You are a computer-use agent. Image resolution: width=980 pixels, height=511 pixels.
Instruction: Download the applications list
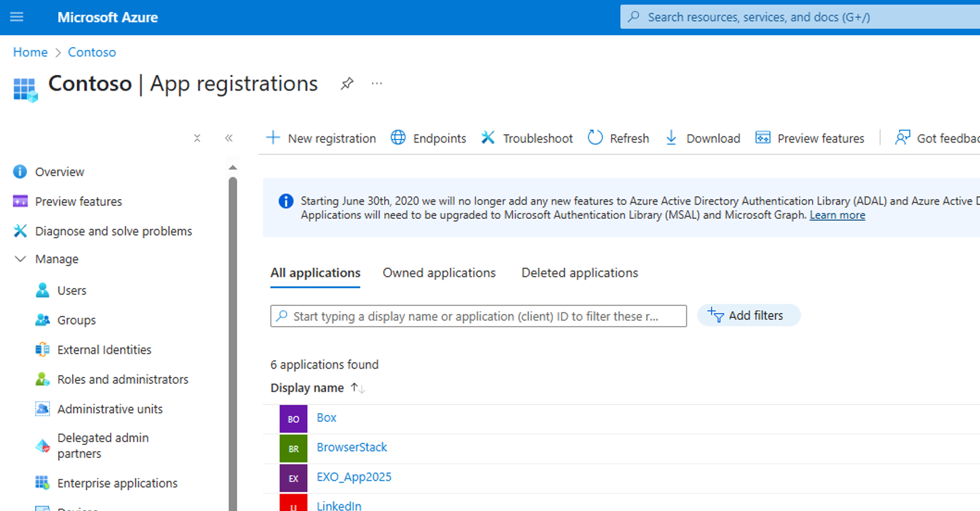pos(703,138)
